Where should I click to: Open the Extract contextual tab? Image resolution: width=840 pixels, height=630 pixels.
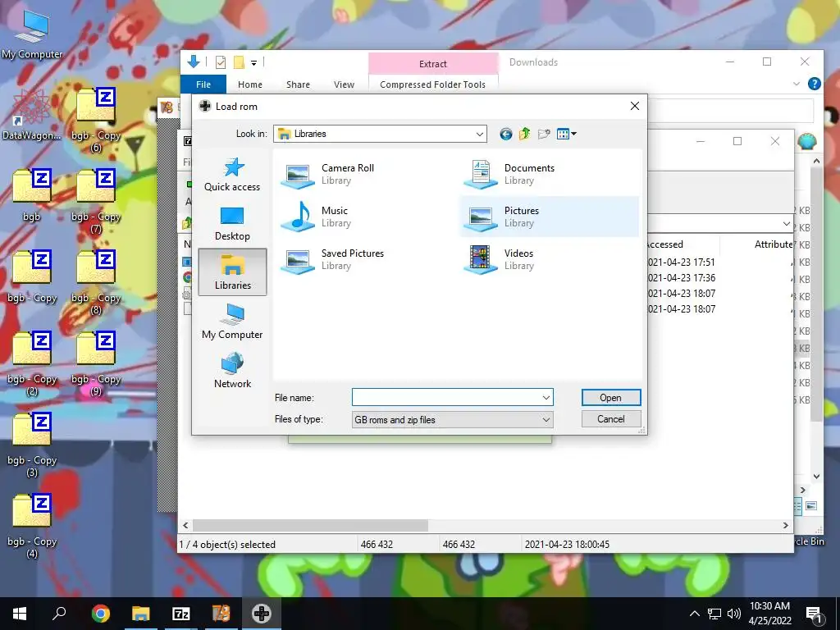click(x=433, y=64)
